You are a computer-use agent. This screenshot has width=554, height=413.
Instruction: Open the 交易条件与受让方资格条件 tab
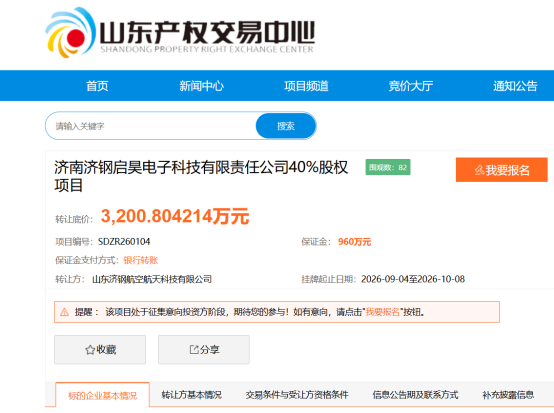[297, 395]
